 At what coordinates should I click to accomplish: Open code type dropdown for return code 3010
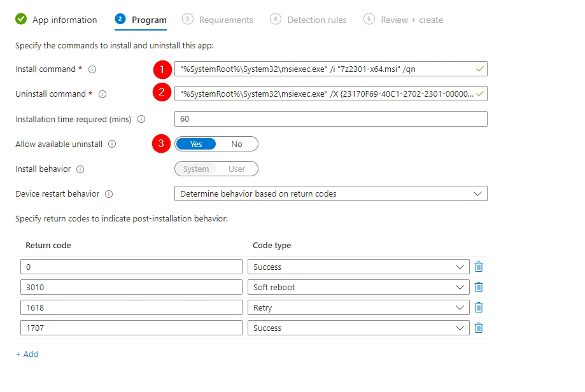(358, 288)
